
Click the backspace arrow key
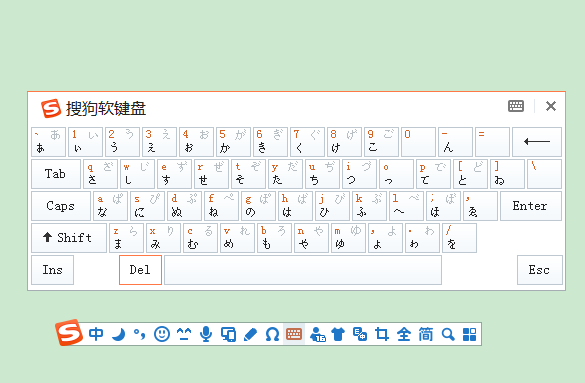[537, 142]
